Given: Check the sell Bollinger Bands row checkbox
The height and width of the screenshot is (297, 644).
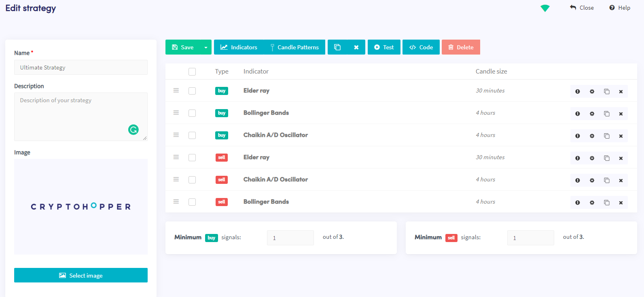Looking at the screenshot, I should [x=192, y=202].
